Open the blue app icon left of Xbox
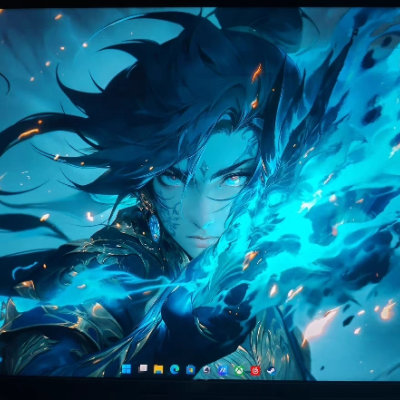This screenshot has height=400, width=400. tap(223, 370)
